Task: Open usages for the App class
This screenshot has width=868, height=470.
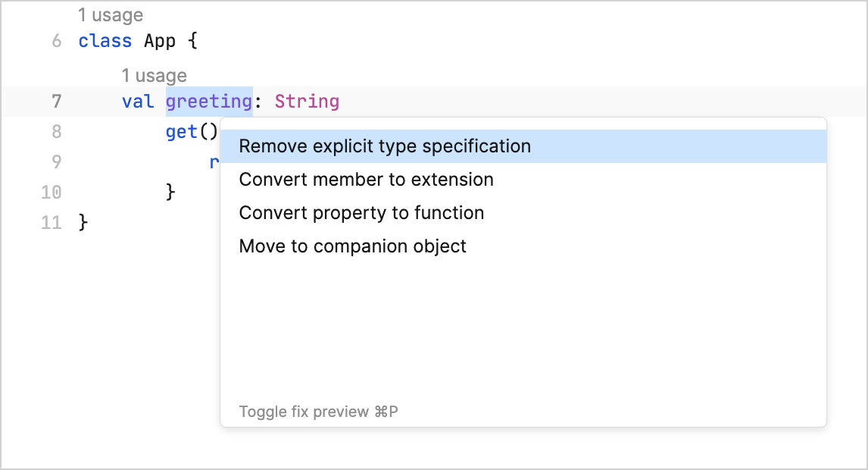Action: click(x=111, y=14)
